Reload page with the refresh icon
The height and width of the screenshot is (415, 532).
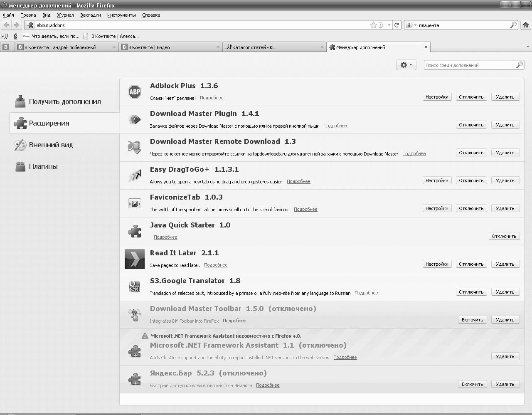tap(397, 25)
